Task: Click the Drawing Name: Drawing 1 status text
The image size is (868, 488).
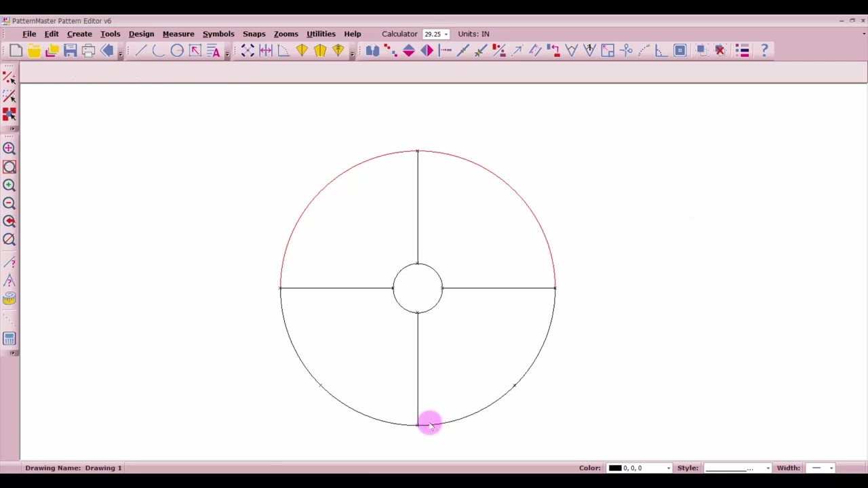Action: (x=73, y=468)
